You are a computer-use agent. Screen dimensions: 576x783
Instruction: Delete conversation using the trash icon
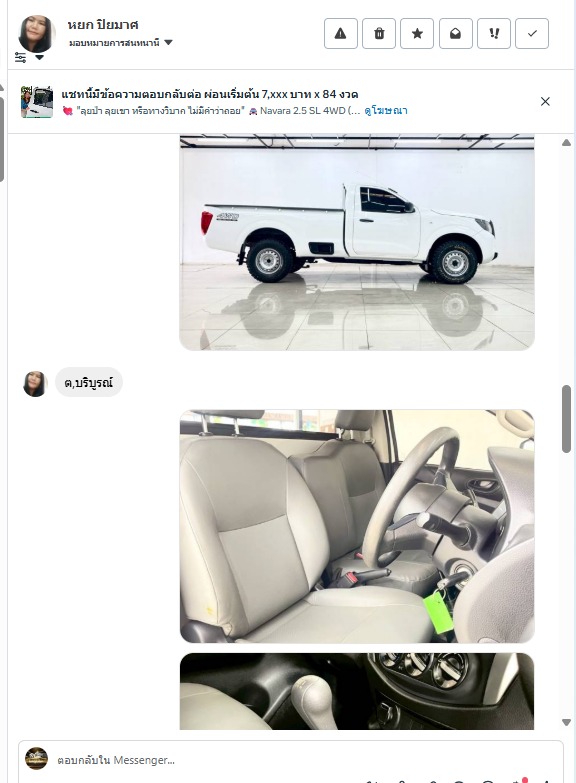379,33
